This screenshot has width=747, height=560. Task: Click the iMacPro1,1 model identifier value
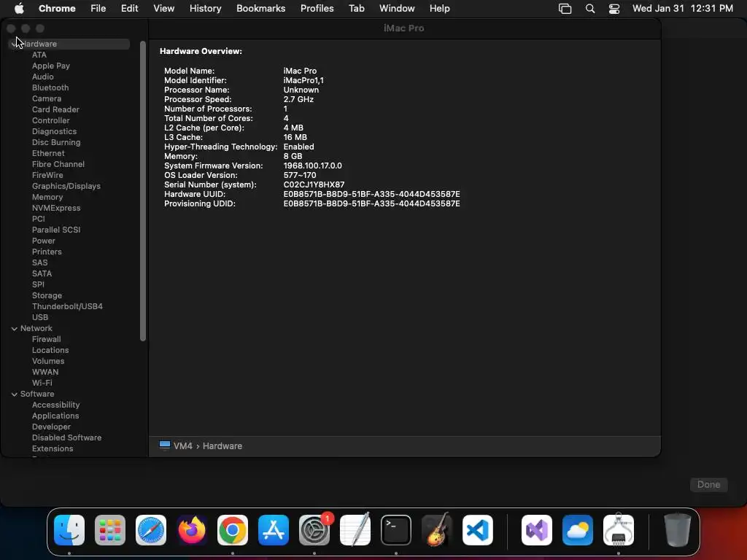coord(303,80)
